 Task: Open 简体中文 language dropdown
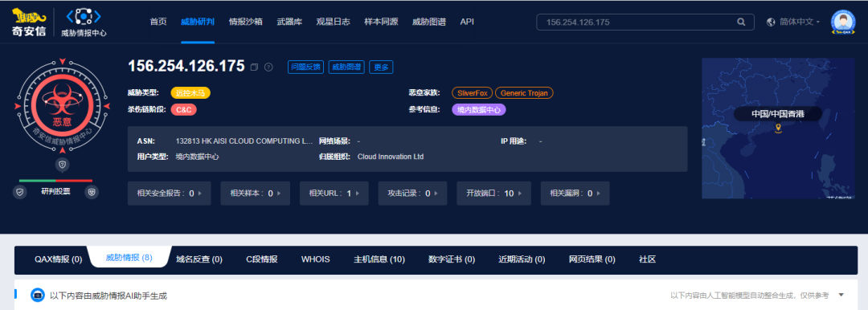800,22
